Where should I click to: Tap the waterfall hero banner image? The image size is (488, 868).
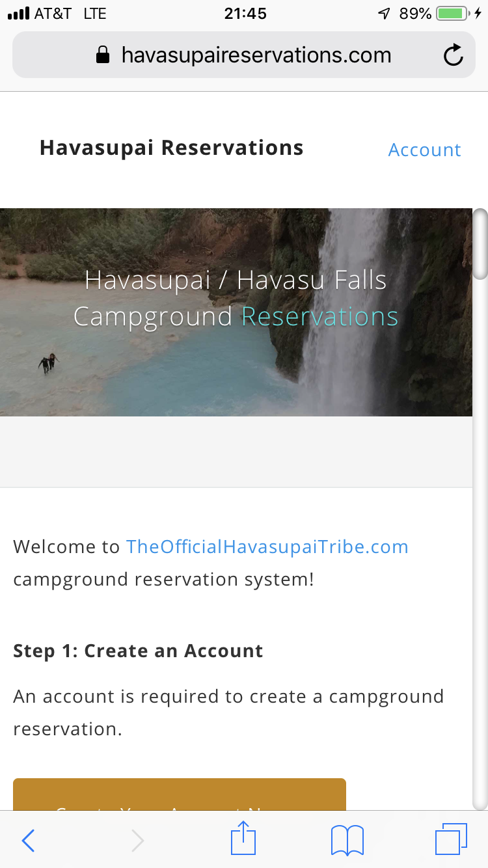(236, 312)
